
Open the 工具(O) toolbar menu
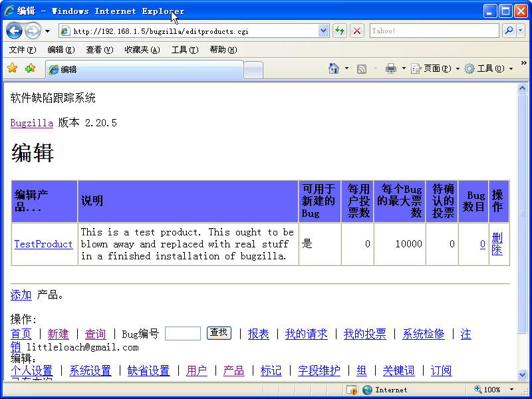point(489,68)
